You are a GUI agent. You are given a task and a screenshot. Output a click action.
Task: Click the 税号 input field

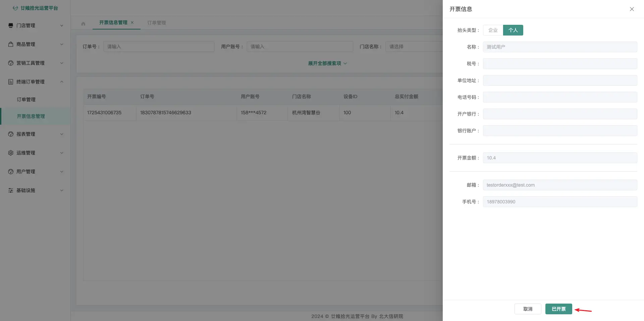560,64
